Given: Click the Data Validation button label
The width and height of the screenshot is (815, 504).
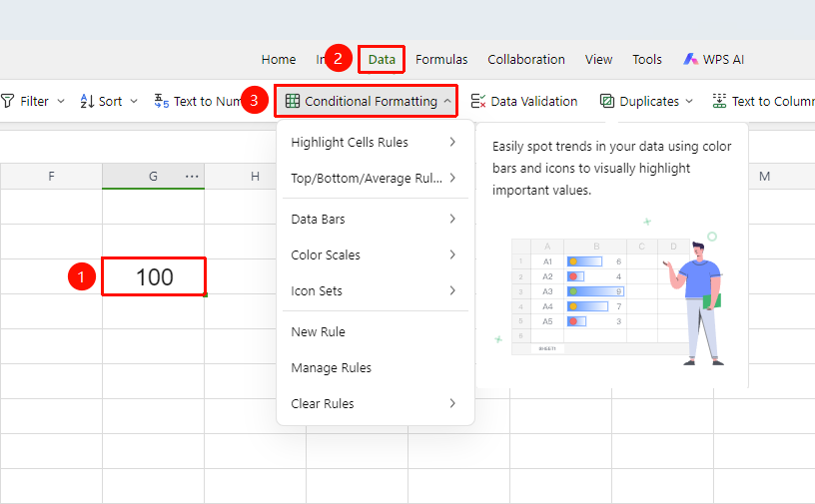Looking at the screenshot, I should click(x=534, y=102).
